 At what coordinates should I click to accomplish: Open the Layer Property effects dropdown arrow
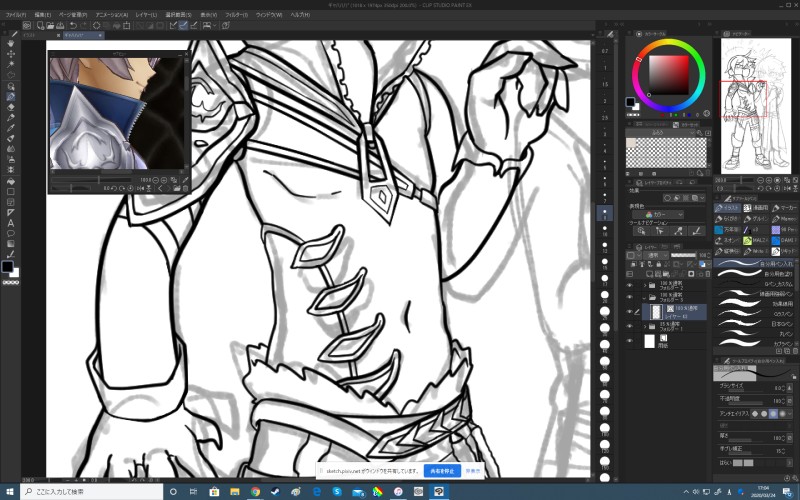pyautogui.click(x=703, y=198)
